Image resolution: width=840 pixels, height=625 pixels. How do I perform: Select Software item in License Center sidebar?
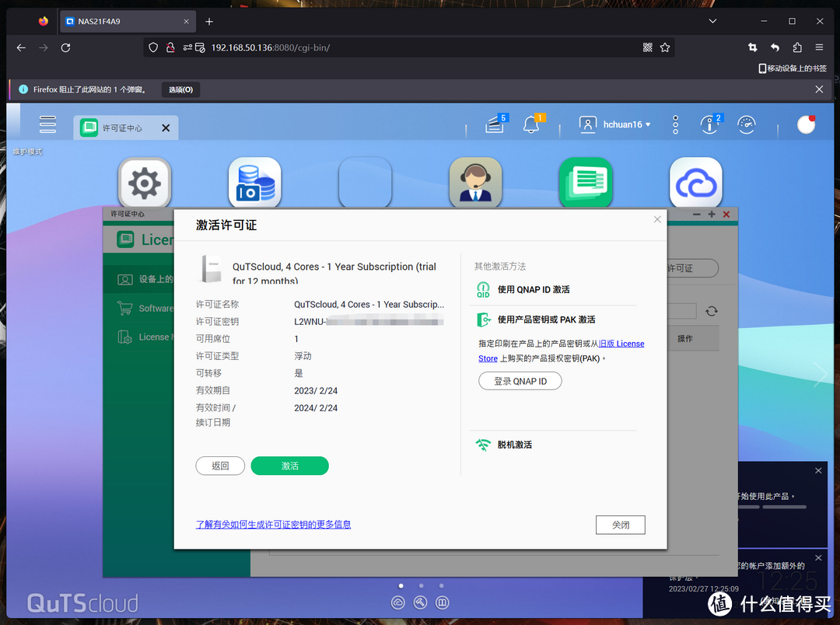pyautogui.click(x=139, y=309)
